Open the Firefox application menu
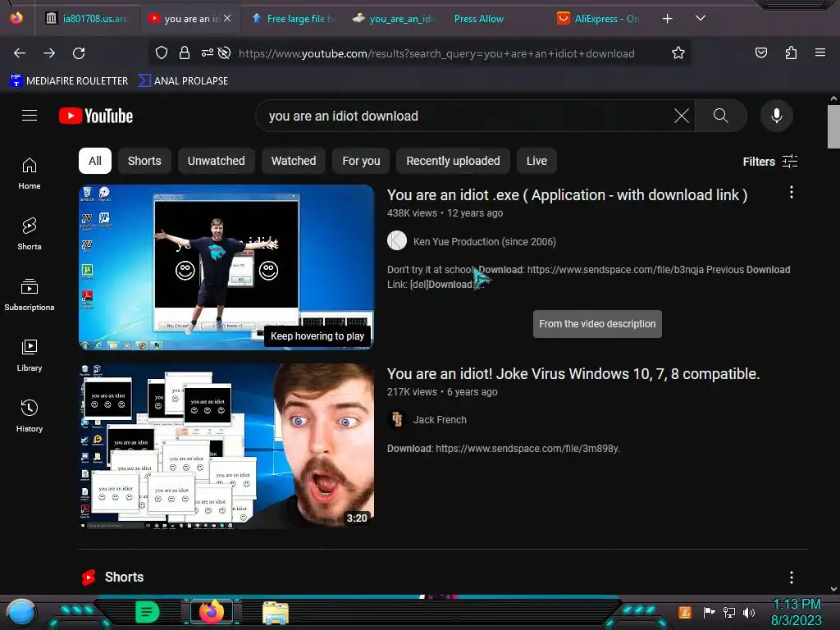The height and width of the screenshot is (630, 840). (819, 53)
